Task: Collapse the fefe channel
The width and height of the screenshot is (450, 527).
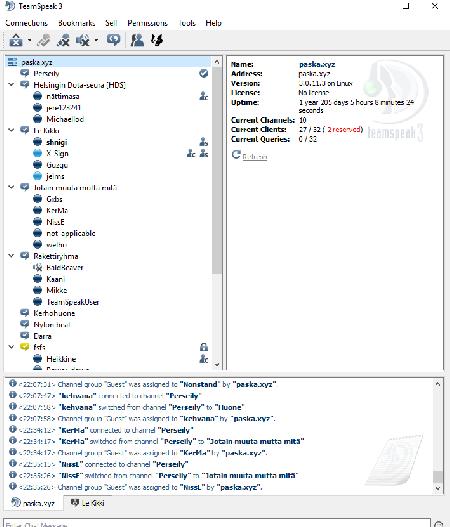Action: pos(11,347)
